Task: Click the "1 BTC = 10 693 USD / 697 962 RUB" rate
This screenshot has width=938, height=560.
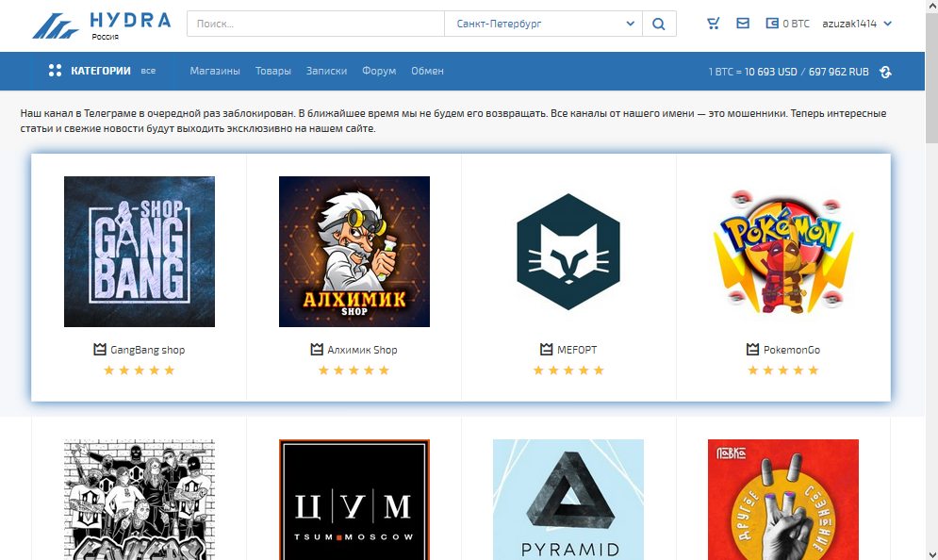Action: (788, 72)
